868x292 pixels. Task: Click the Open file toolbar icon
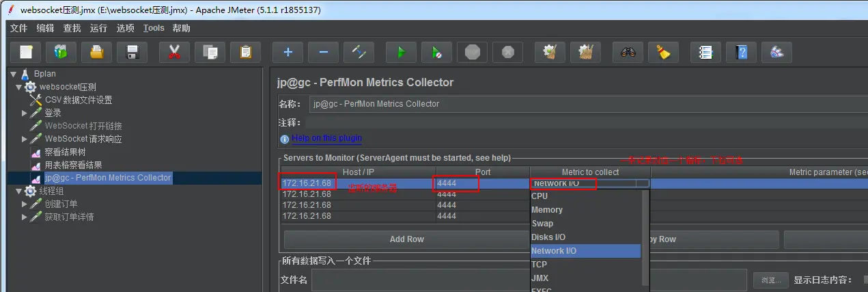pyautogui.click(x=97, y=52)
